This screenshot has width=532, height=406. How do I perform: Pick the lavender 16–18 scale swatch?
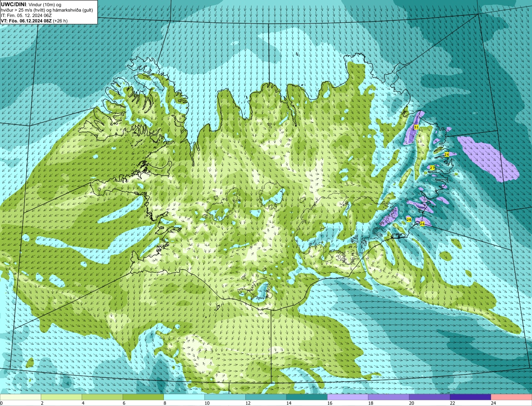coord(348,397)
